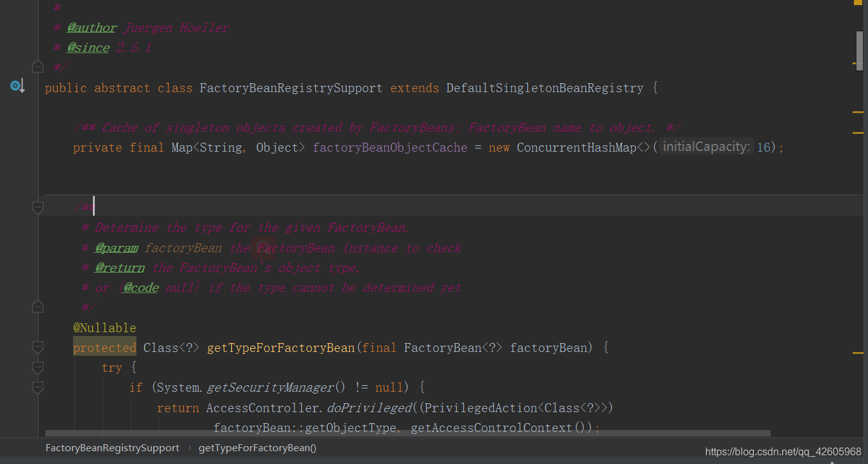Fold the if getSecurityManager block
The height and width of the screenshot is (464, 868).
point(38,387)
